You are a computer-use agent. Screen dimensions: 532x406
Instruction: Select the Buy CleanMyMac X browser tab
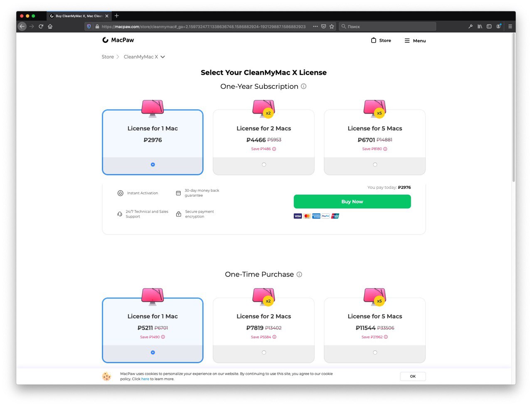79,16
